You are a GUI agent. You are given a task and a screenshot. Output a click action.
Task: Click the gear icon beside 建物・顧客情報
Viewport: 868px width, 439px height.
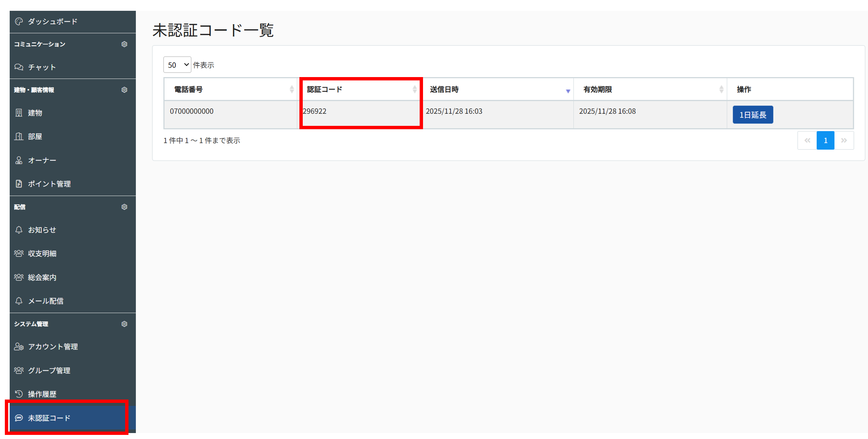(124, 90)
